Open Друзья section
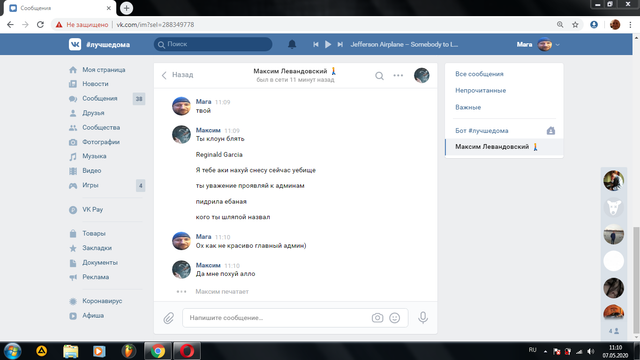The width and height of the screenshot is (640, 360). (93, 113)
